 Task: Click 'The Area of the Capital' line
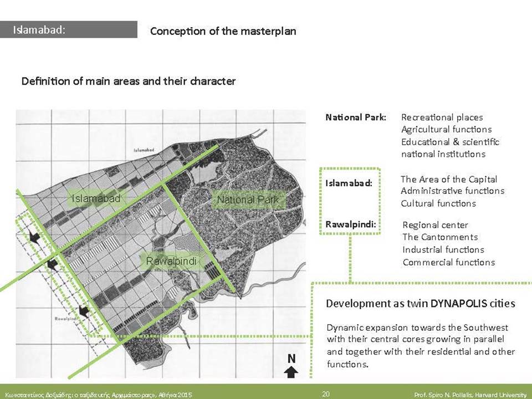[449, 179]
